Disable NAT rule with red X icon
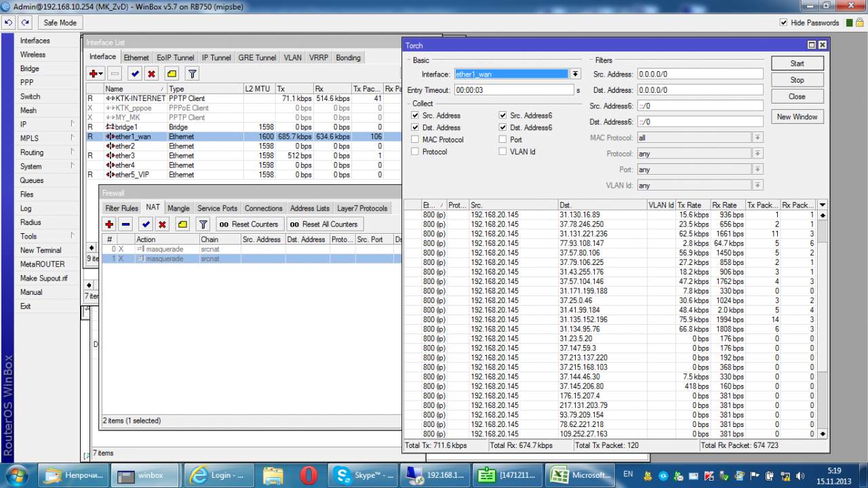Image resolution: width=868 pixels, height=488 pixels. tap(162, 224)
